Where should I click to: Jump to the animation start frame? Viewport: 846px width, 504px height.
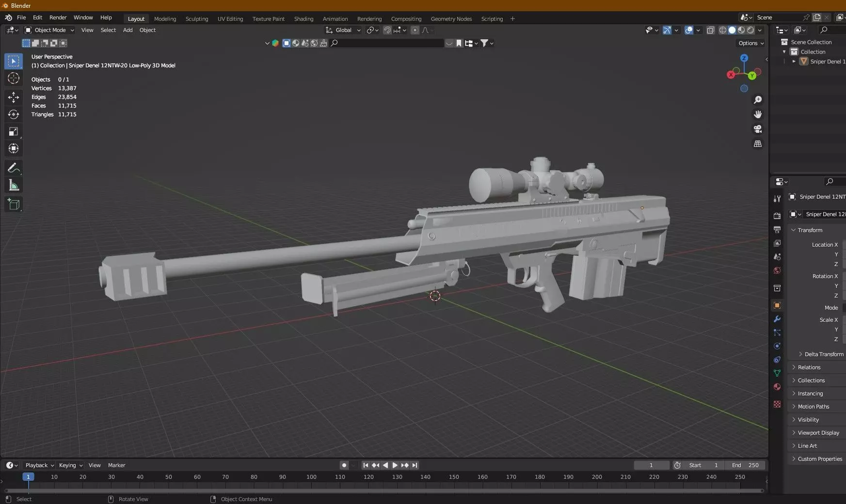point(366,465)
